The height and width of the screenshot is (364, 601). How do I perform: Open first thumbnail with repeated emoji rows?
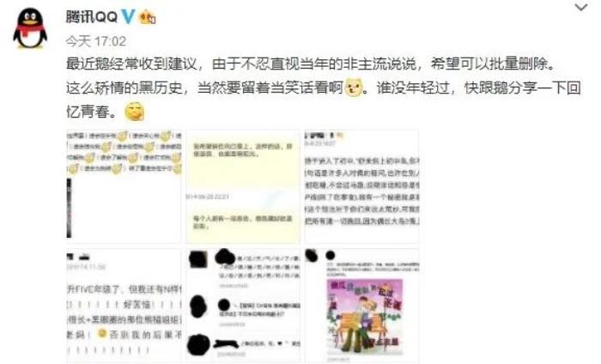[x=124, y=186]
